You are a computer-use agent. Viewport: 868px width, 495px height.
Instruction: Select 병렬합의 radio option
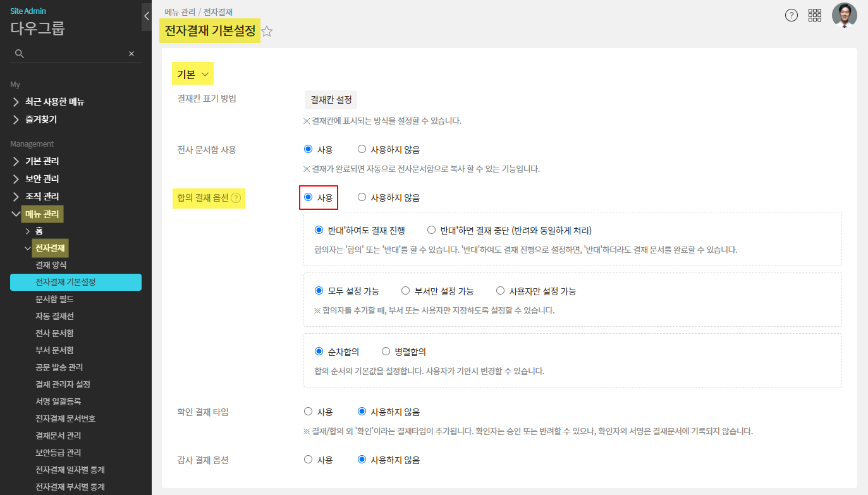386,351
